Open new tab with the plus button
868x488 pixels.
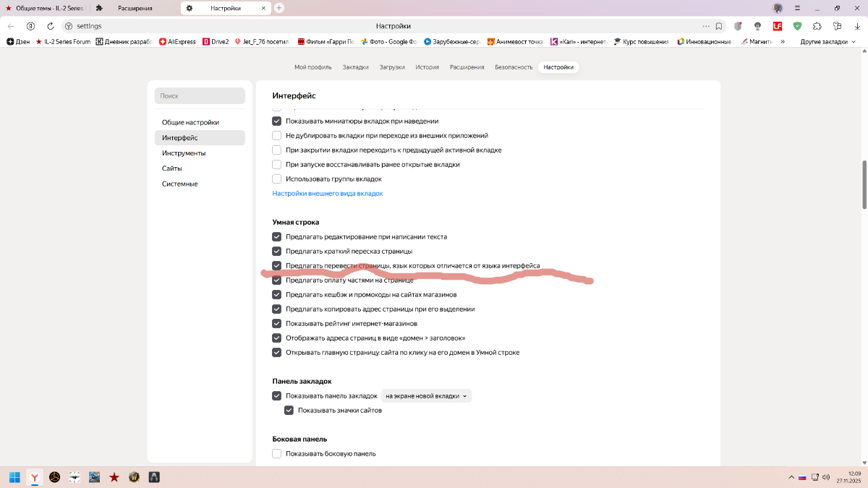[x=279, y=8]
